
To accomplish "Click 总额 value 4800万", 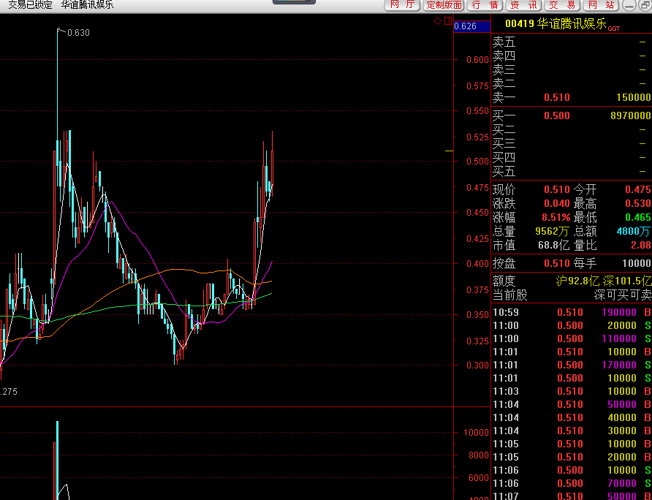I will [x=634, y=231].
